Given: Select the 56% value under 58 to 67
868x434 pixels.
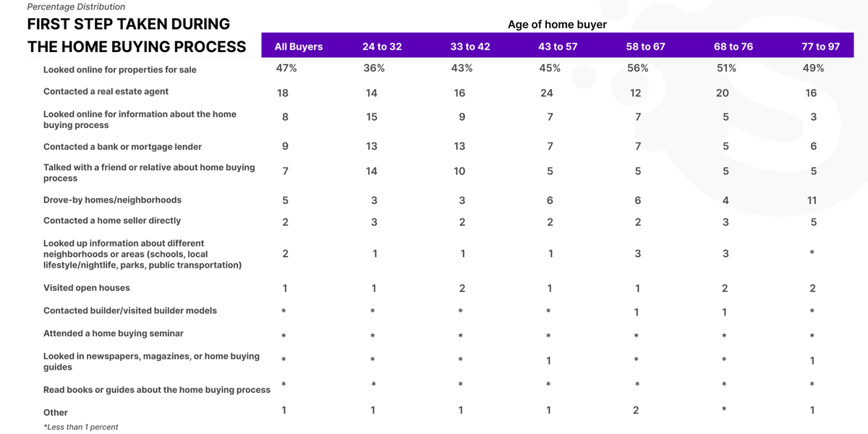Looking at the screenshot, I should (638, 68).
